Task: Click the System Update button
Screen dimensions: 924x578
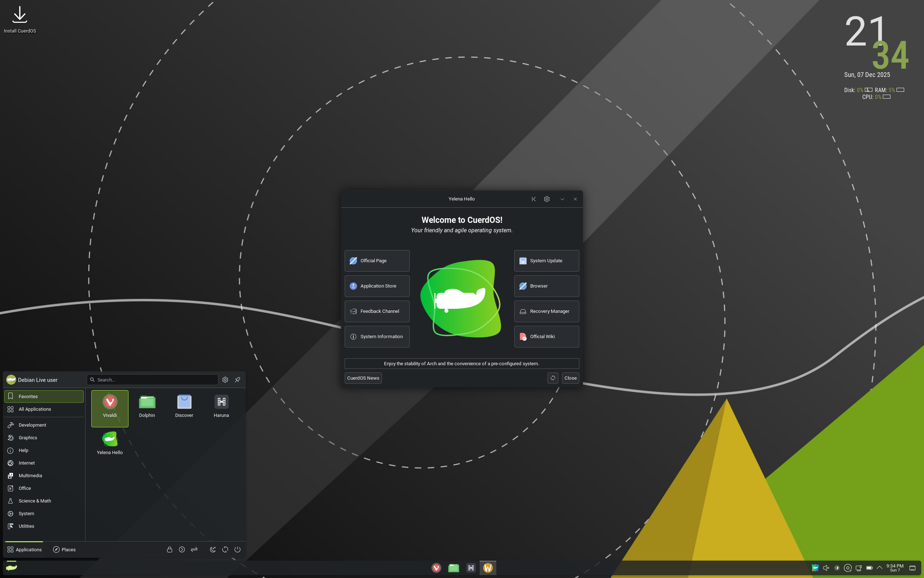Action: [x=546, y=261]
